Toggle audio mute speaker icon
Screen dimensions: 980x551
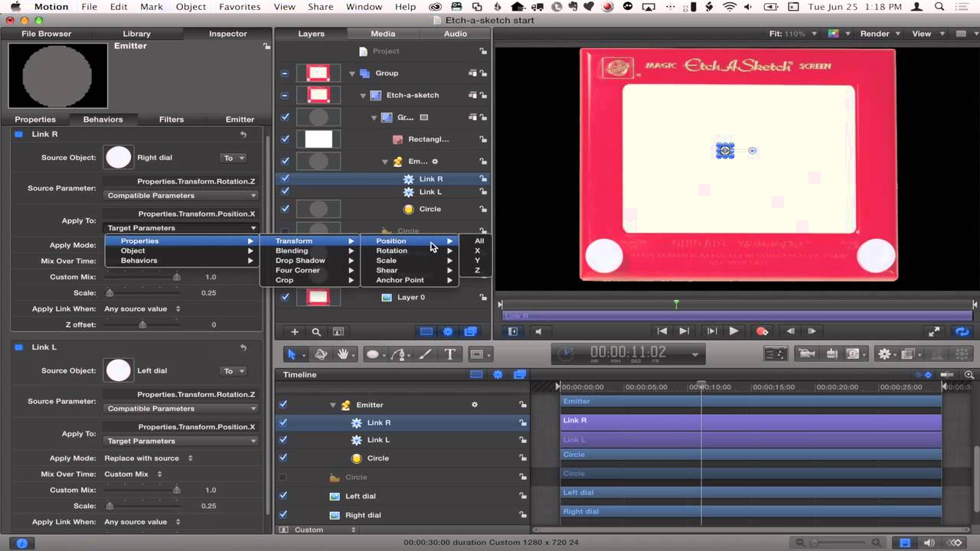coord(538,331)
